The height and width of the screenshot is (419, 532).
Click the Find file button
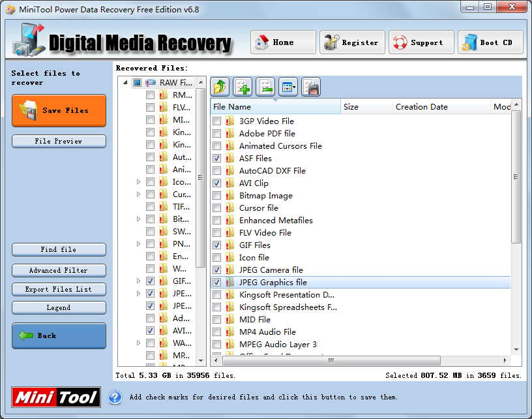(x=59, y=249)
